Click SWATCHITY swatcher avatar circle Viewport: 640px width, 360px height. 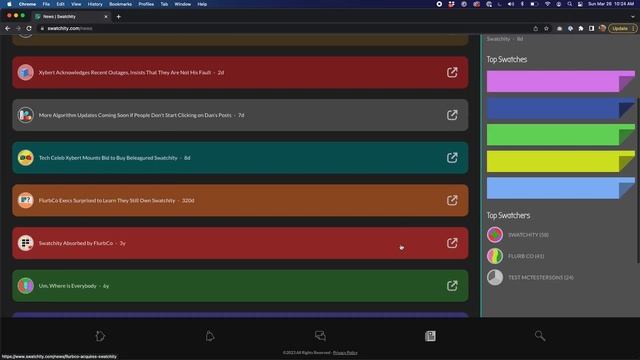point(495,235)
